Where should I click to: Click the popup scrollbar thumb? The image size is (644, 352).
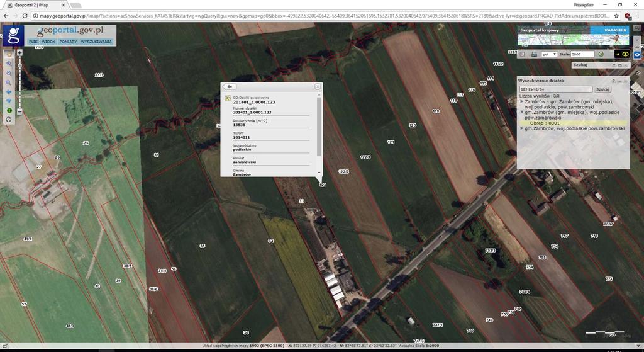[319, 127]
